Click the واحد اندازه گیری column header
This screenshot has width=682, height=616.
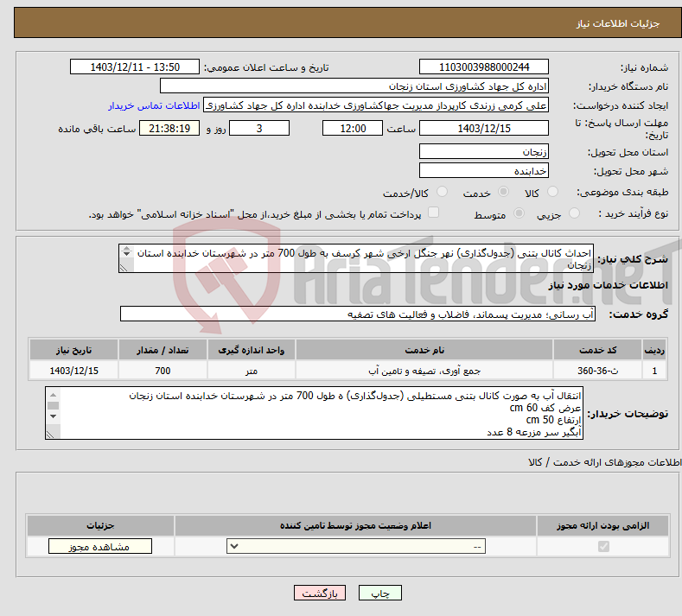(x=252, y=350)
